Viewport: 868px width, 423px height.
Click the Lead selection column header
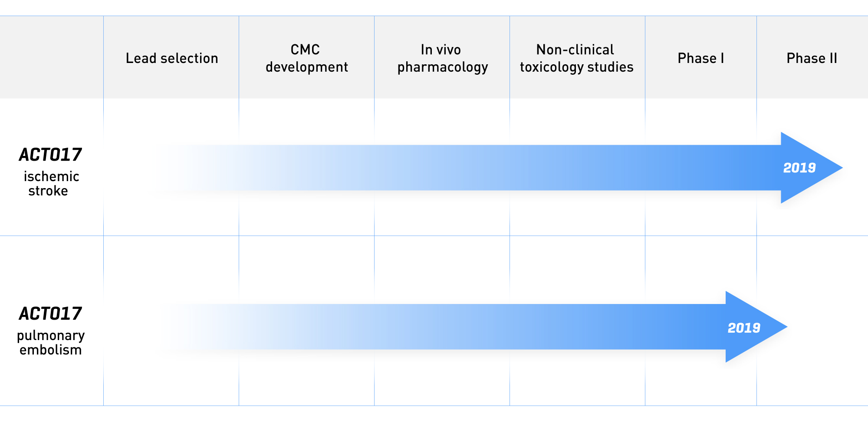point(172,58)
